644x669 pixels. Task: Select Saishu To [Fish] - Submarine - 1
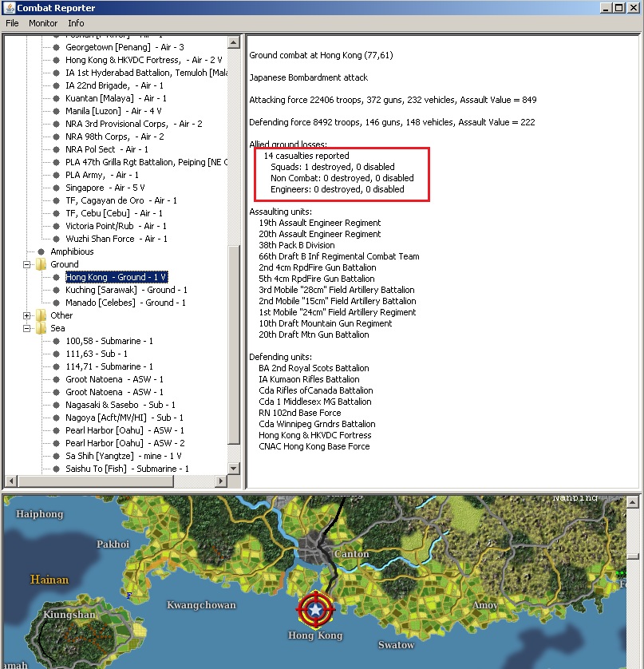127,469
